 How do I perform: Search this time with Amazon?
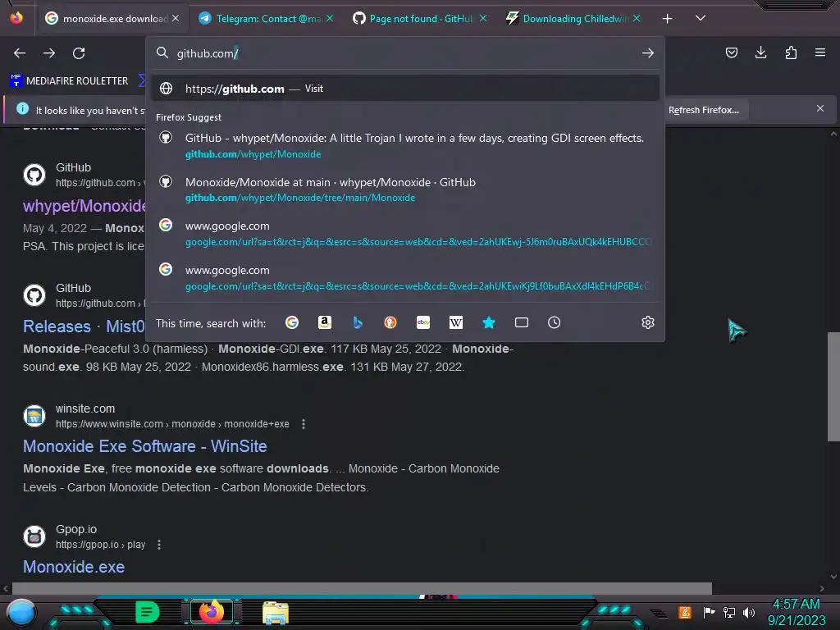point(325,322)
